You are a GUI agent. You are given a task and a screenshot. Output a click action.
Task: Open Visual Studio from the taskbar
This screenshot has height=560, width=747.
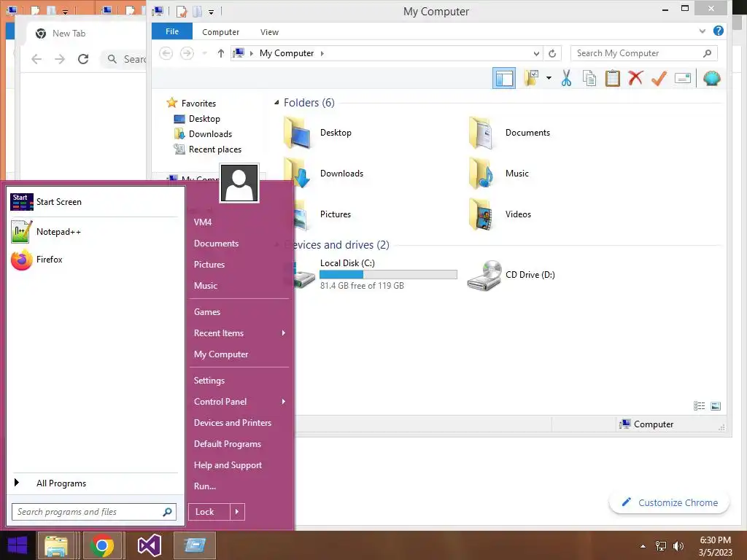click(149, 545)
